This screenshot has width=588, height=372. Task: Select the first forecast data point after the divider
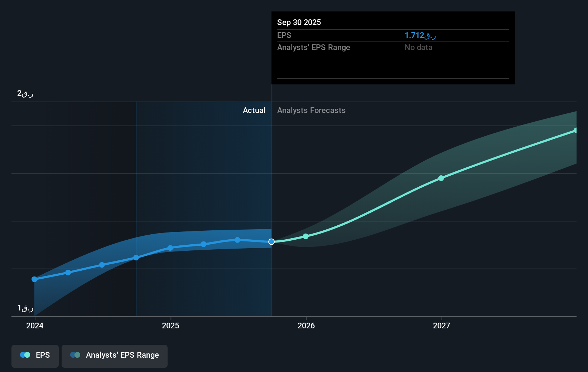click(305, 236)
